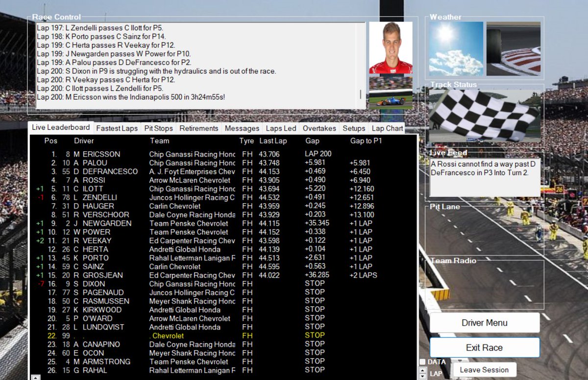
Task: Click the Last Lap column header
Action: click(273, 141)
